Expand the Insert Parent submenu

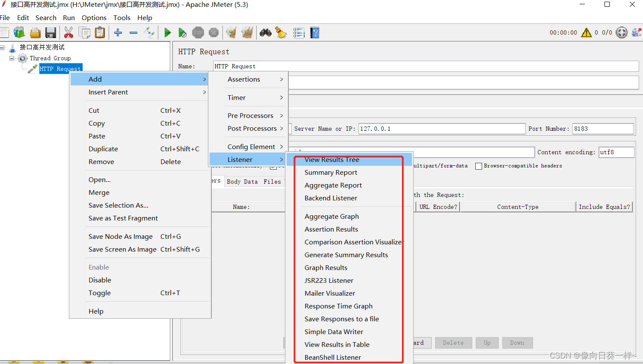click(139, 92)
